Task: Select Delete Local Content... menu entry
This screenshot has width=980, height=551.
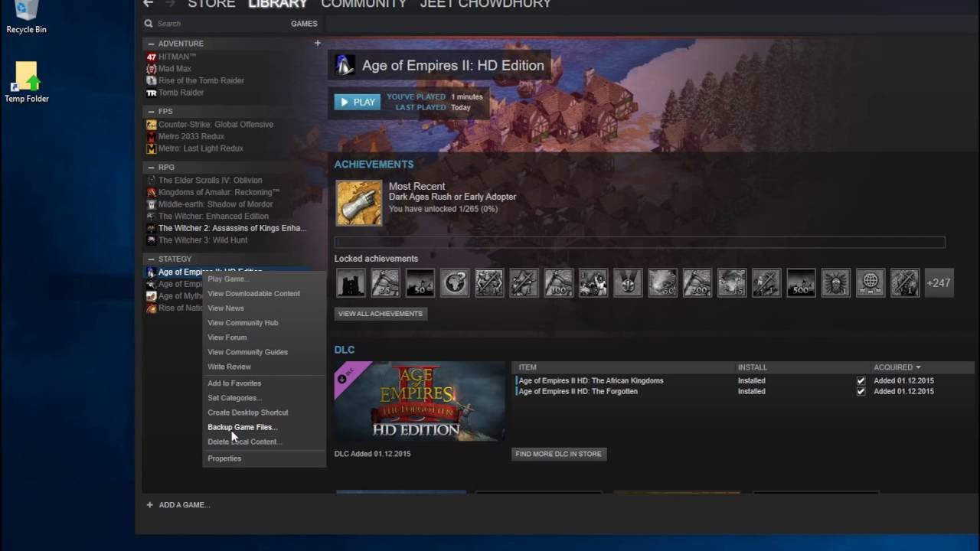Action: (244, 442)
